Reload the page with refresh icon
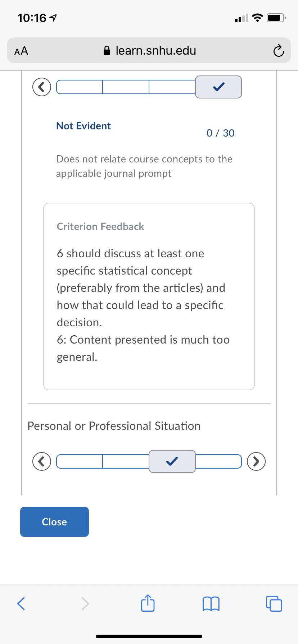 278,51
